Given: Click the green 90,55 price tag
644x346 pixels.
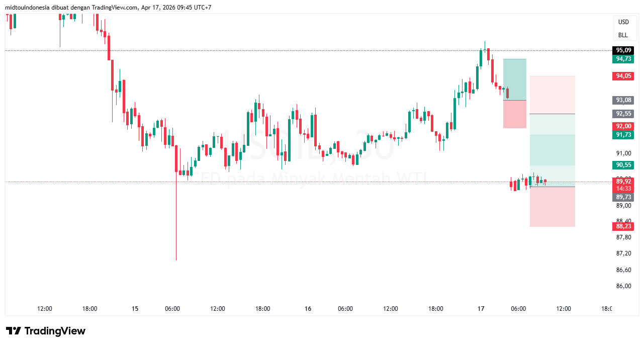Looking at the screenshot, I should 623,165.
